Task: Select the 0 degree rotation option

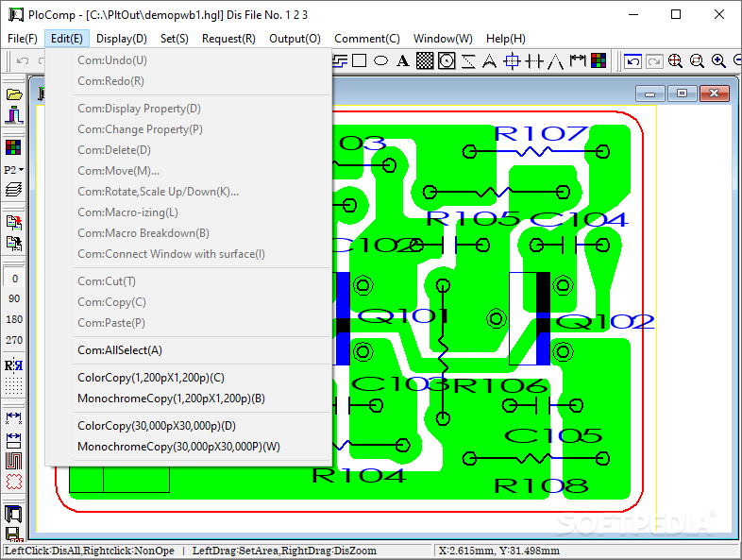Action: (x=14, y=279)
